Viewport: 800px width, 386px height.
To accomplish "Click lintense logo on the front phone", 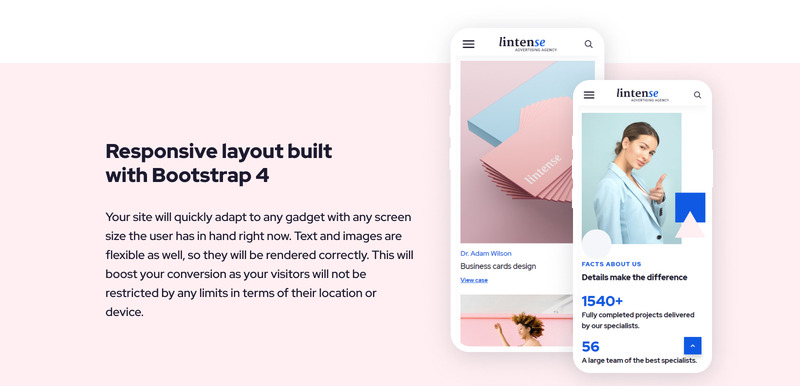I will (x=642, y=94).
